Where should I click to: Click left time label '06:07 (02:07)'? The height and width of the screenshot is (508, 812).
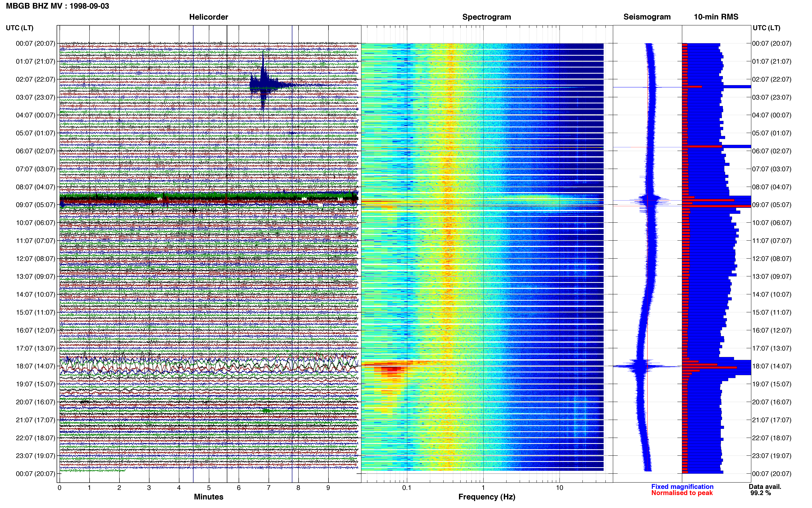pyautogui.click(x=35, y=151)
